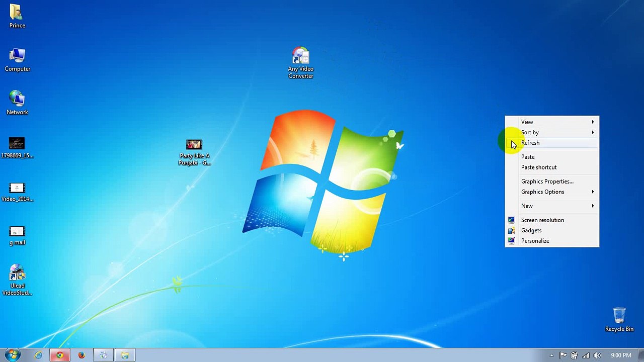Launch Firefox from the taskbar
644x362 pixels.
(x=82, y=355)
